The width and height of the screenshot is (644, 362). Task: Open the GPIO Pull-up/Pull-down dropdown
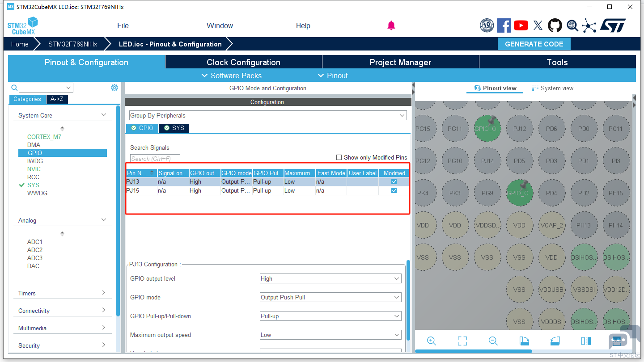(x=330, y=316)
